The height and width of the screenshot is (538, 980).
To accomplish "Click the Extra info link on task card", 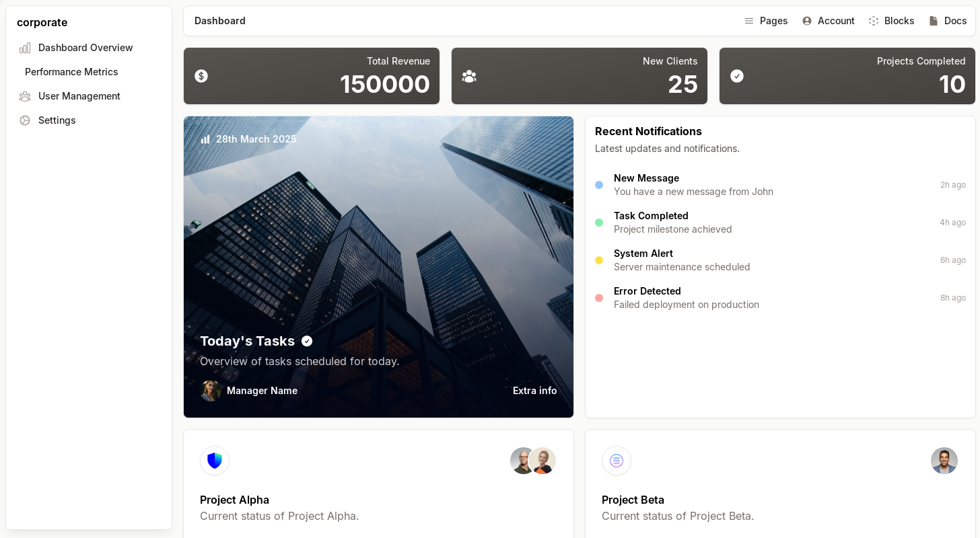I will tap(534, 391).
